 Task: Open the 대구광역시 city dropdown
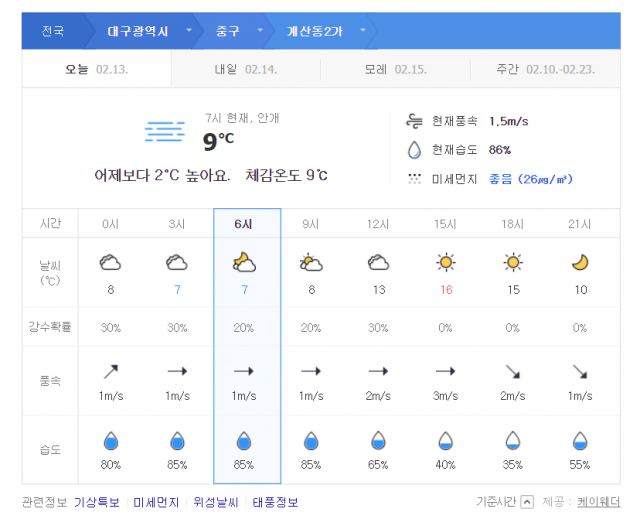(189, 30)
